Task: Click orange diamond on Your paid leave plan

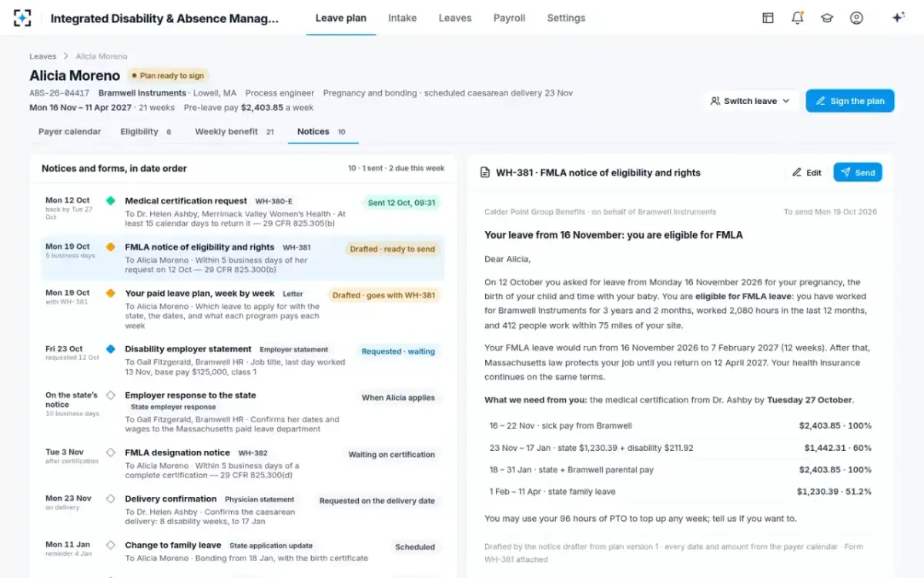Action: tap(110, 294)
